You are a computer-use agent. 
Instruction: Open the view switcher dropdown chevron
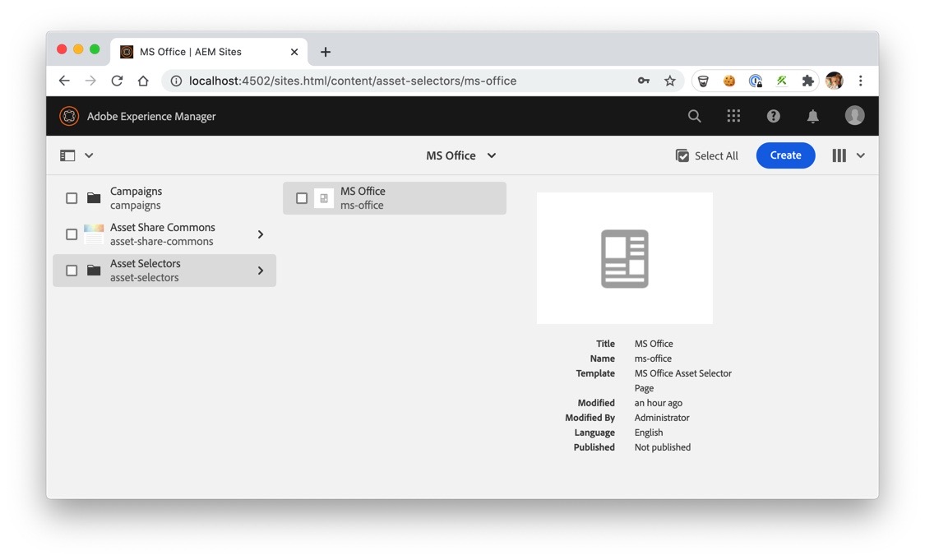[861, 155]
